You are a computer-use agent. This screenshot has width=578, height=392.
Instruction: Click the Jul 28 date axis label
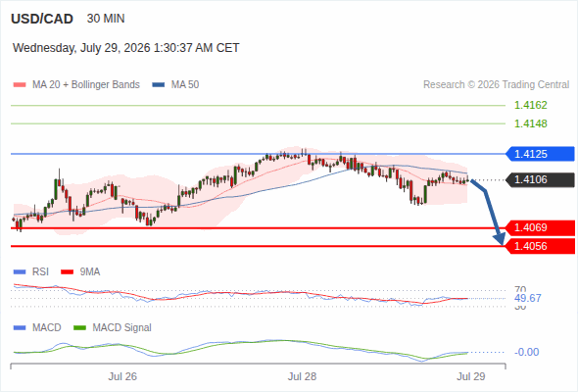coord(303,376)
